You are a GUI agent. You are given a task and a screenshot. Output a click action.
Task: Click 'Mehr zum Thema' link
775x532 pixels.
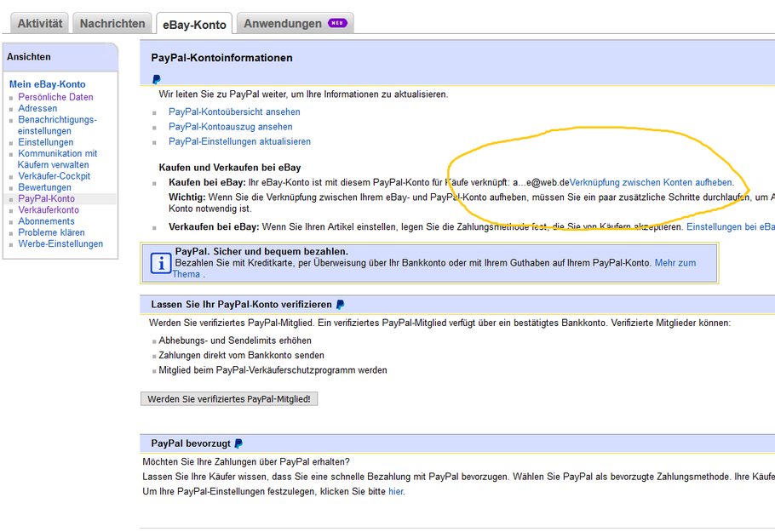pos(675,263)
